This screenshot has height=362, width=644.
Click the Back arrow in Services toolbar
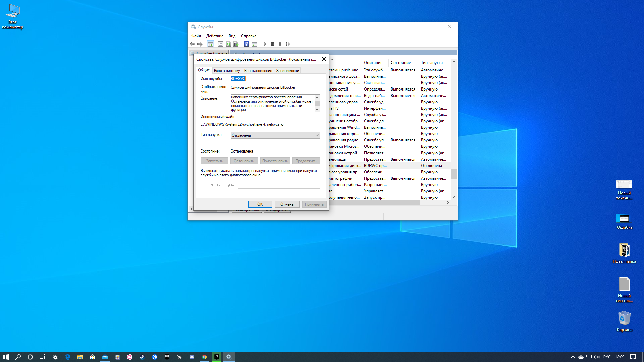pyautogui.click(x=192, y=44)
